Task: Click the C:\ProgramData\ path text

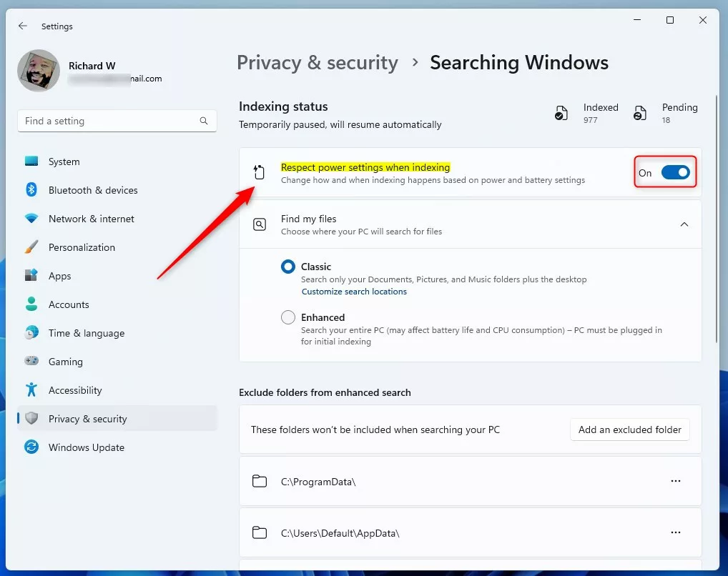Action: pyautogui.click(x=318, y=482)
